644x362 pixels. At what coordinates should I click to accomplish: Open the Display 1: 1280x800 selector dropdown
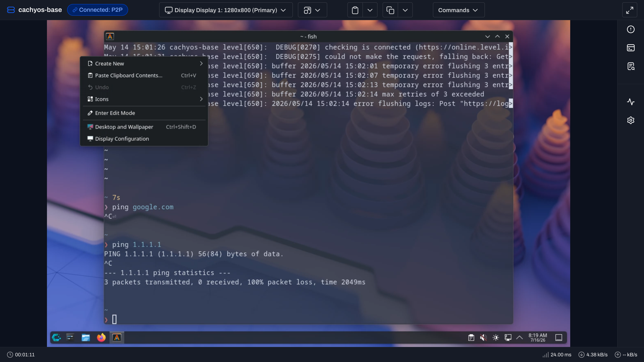pyautogui.click(x=226, y=10)
